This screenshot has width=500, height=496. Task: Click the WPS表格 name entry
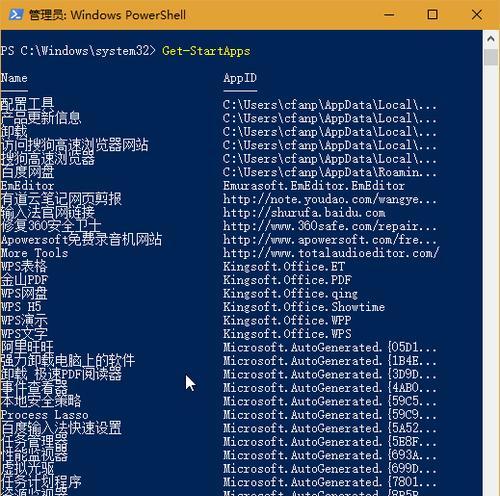tap(24, 267)
